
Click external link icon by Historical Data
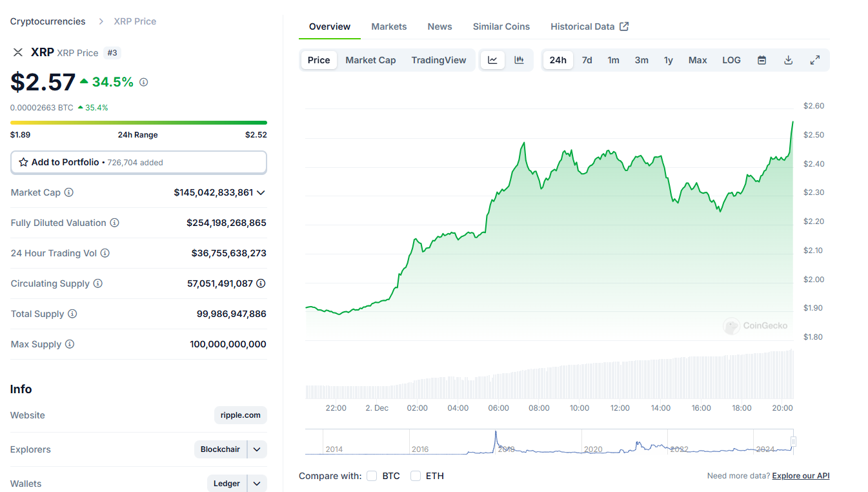point(624,26)
